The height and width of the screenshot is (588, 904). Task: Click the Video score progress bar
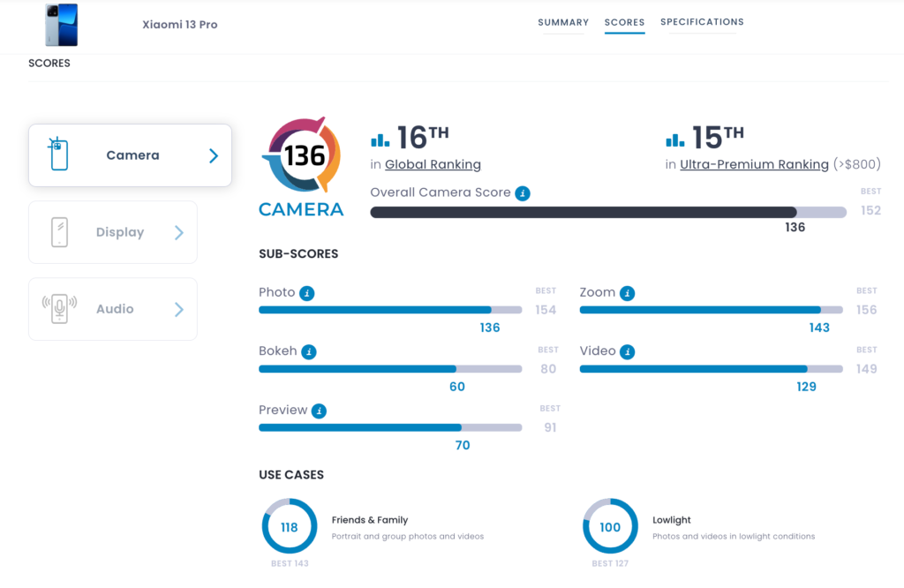pos(712,369)
